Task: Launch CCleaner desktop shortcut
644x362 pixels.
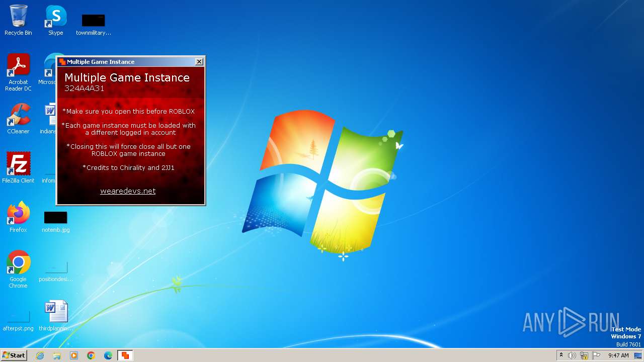Action: tap(18, 119)
